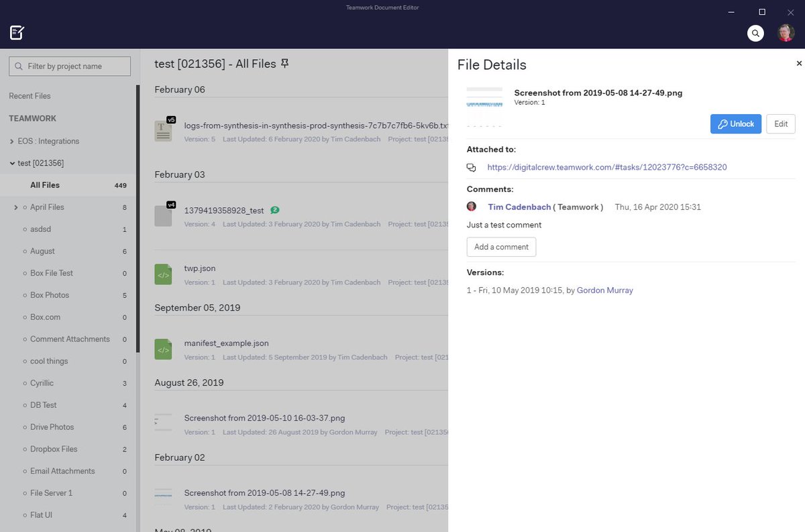Click the TEAMWORK section heading
This screenshot has height=532, width=805.
[x=32, y=119]
